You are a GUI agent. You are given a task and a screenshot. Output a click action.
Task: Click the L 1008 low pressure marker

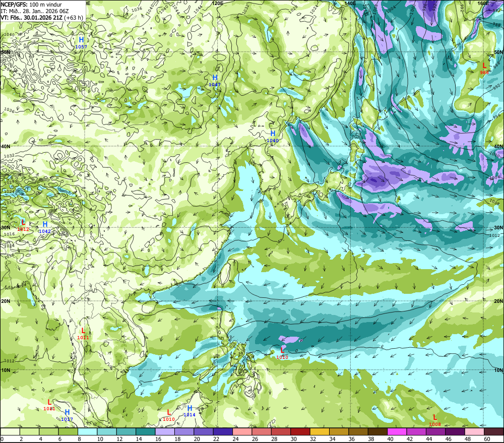click(x=435, y=420)
